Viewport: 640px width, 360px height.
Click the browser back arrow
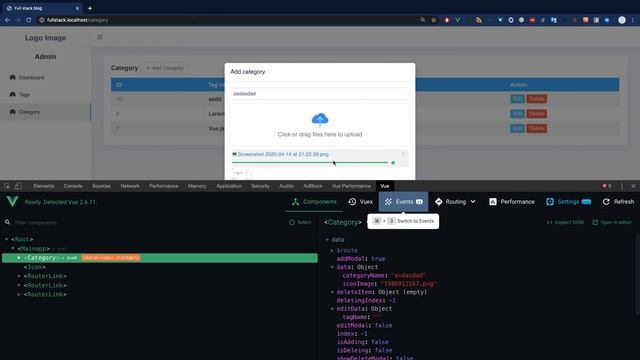tap(7, 20)
